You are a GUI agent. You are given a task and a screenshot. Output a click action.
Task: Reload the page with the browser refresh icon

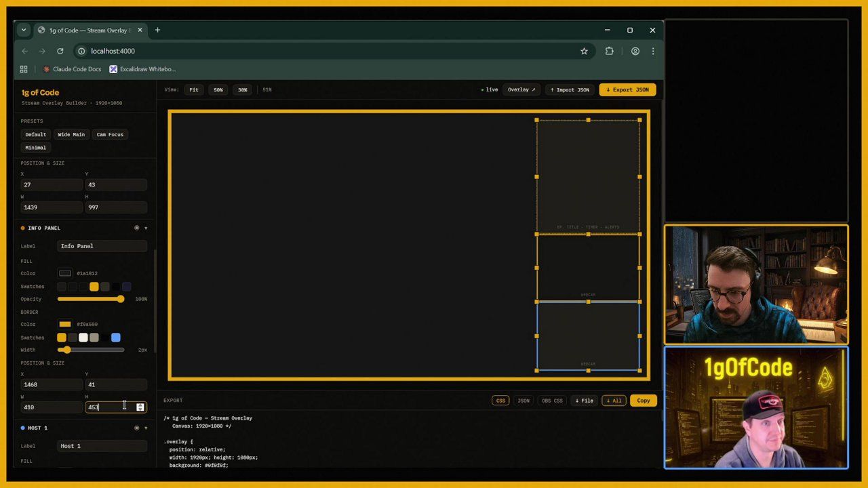coord(60,51)
